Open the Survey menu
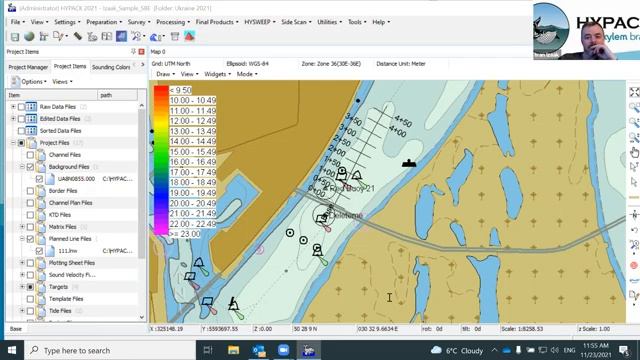This screenshot has width=640, height=360. coord(139,22)
